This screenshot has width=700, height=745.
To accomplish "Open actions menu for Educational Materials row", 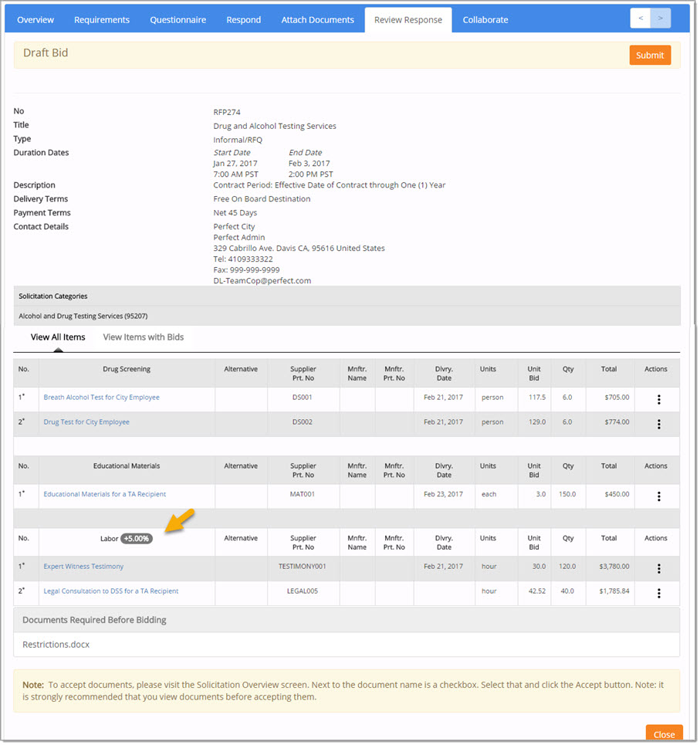I will 658,496.
